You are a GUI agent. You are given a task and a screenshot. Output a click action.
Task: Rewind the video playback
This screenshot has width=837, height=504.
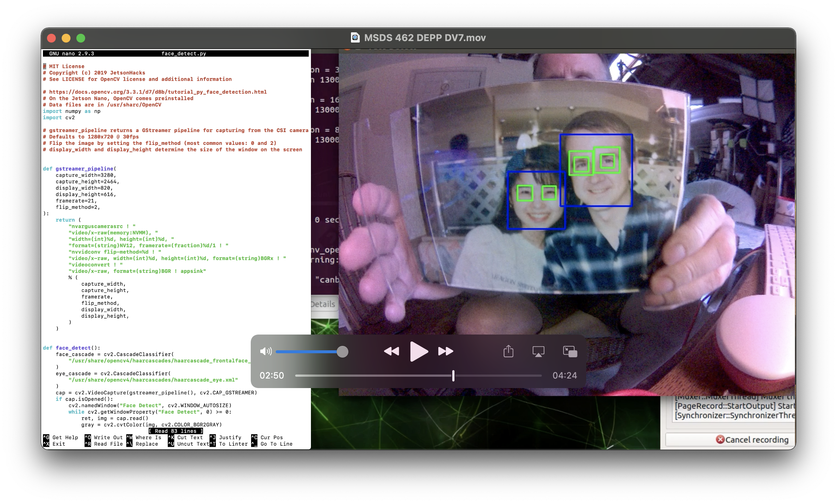[x=391, y=351]
